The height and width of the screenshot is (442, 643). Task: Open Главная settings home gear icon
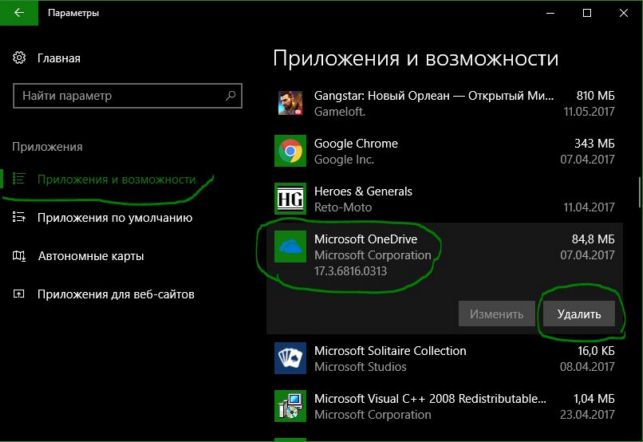(x=19, y=58)
